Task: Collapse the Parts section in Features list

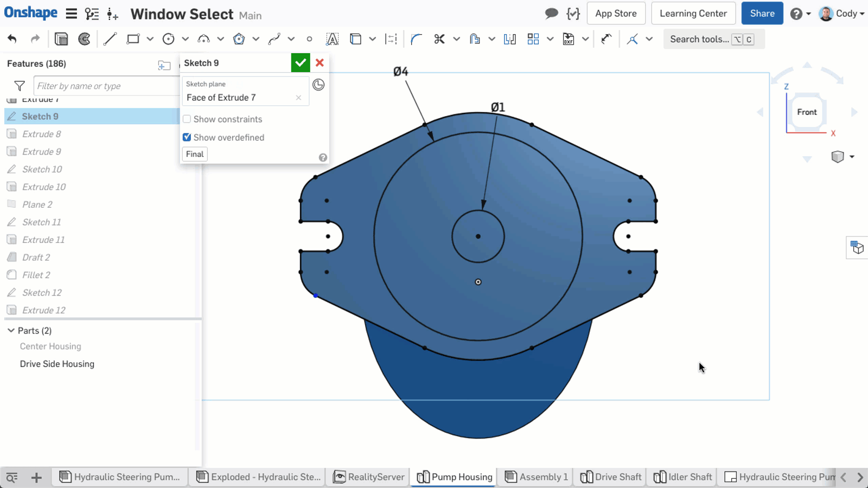Action: click(x=11, y=330)
